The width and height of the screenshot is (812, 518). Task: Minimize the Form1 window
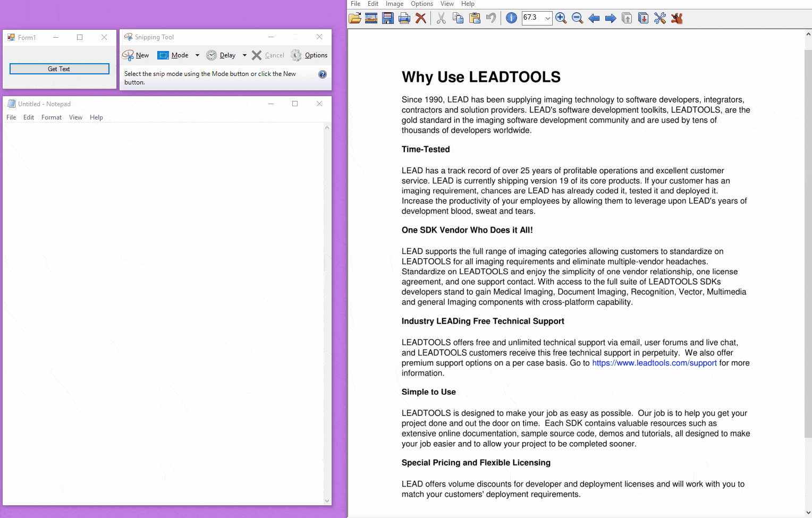[x=55, y=37]
